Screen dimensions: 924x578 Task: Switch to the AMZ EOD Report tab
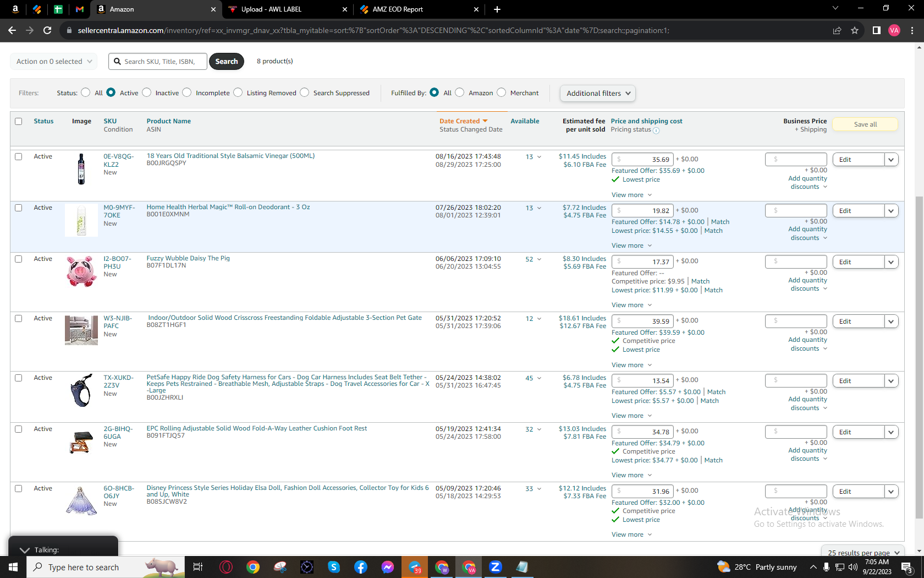pos(419,9)
